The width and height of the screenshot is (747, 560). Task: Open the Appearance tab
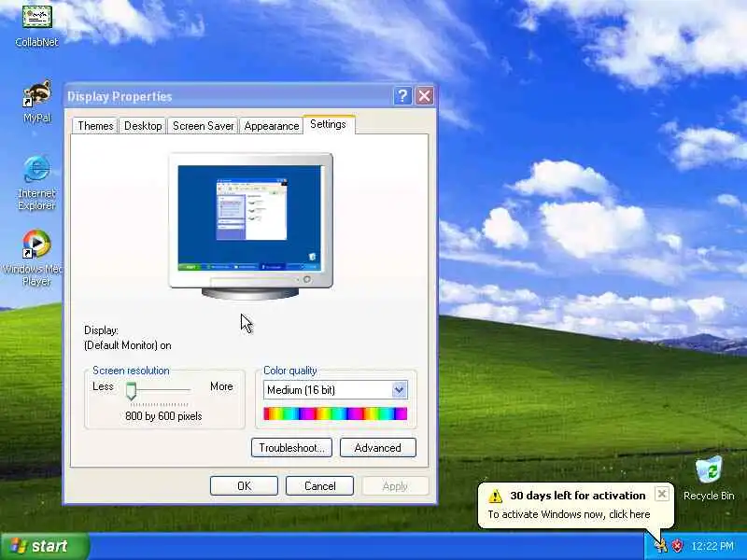(272, 126)
